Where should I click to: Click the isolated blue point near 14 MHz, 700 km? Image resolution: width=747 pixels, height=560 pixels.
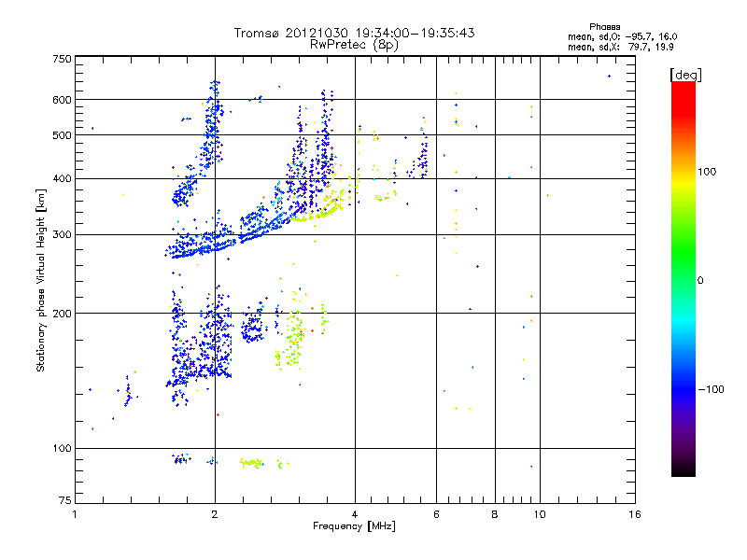pyautogui.click(x=609, y=77)
